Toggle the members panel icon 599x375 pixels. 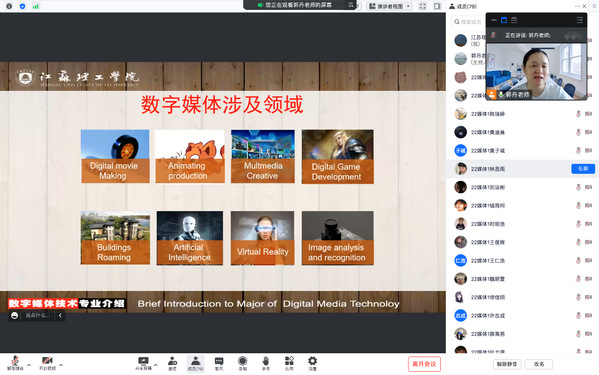click(196, 363)
